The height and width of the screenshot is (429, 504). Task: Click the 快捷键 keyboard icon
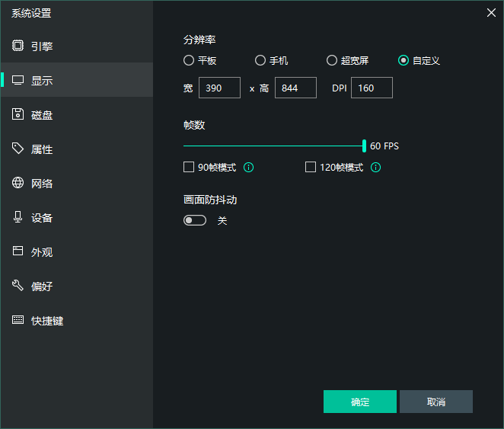pyautogui.click(x=18, y=320)
